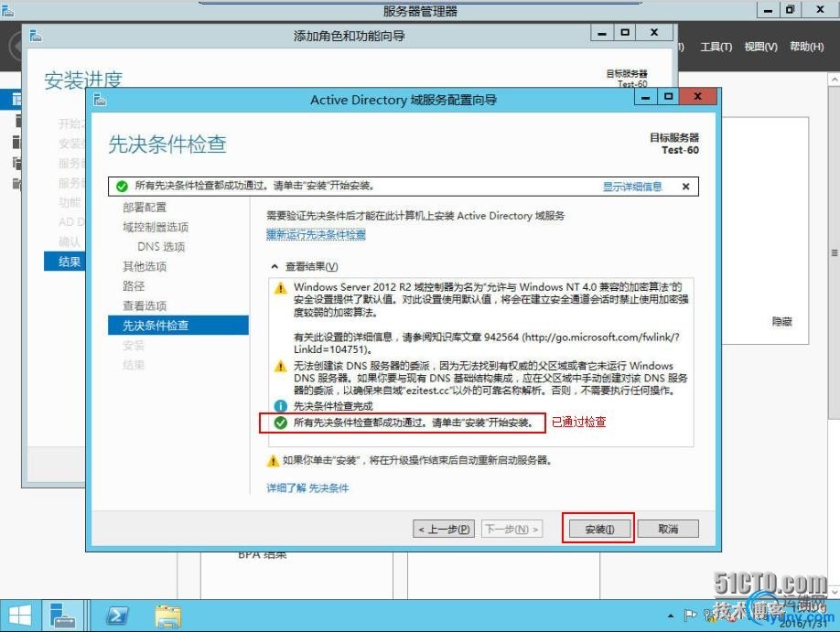Screen dimensions: 840x632
Task: Click the 重新运行先决条件检查 link
Action: pyautogui.click(x=316, y=234)
